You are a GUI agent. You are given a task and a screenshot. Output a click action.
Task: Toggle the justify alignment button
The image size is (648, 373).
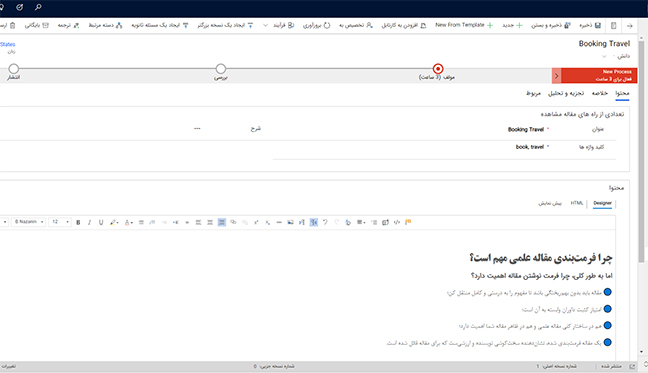222,223
